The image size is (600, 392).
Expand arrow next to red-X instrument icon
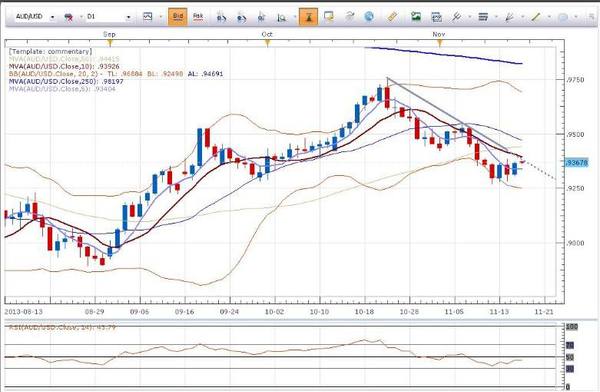pyautogui.click(x=81, y=17)
